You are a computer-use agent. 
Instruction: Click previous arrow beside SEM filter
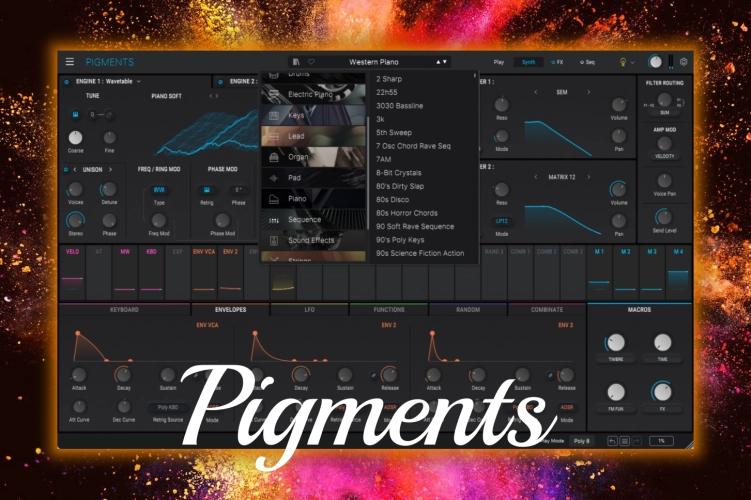click(x=535, y=92)
